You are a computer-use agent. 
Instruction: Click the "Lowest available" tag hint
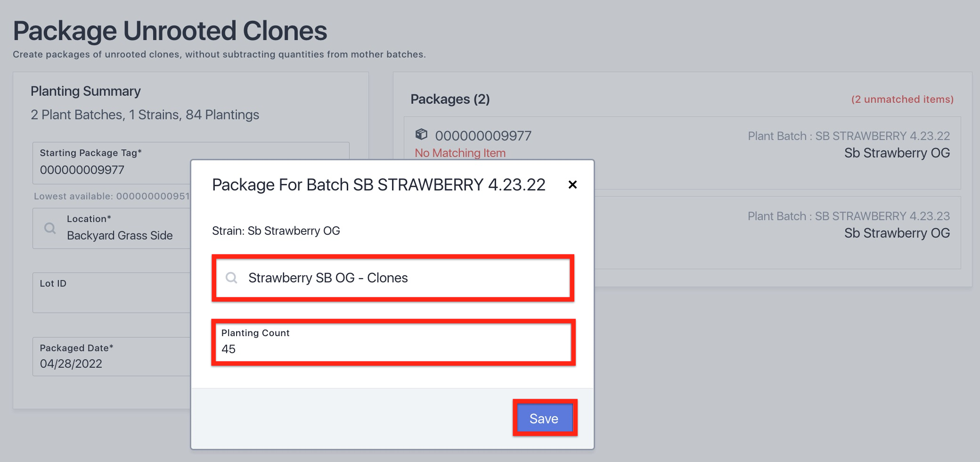111,196
